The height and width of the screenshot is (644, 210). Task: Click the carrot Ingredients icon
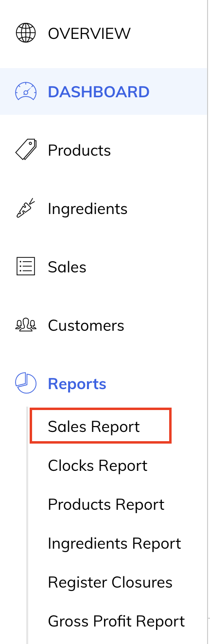coord(26,208)
